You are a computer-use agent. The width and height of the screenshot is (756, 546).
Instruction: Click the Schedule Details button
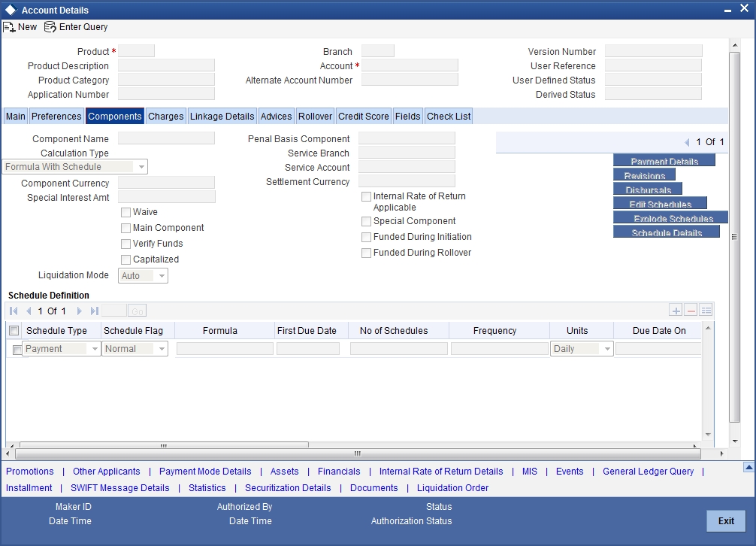(x=667, y=232)
